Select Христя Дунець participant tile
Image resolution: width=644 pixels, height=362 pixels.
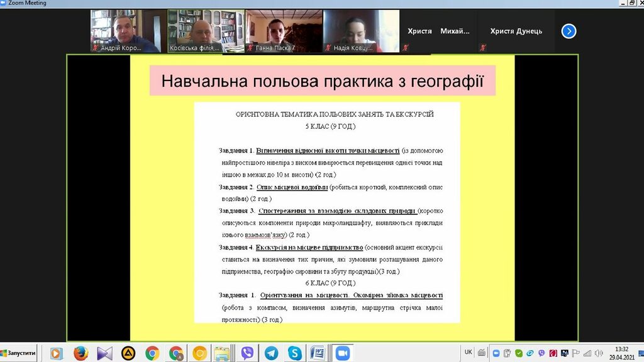pyautogui.click(x=516, y=31)
